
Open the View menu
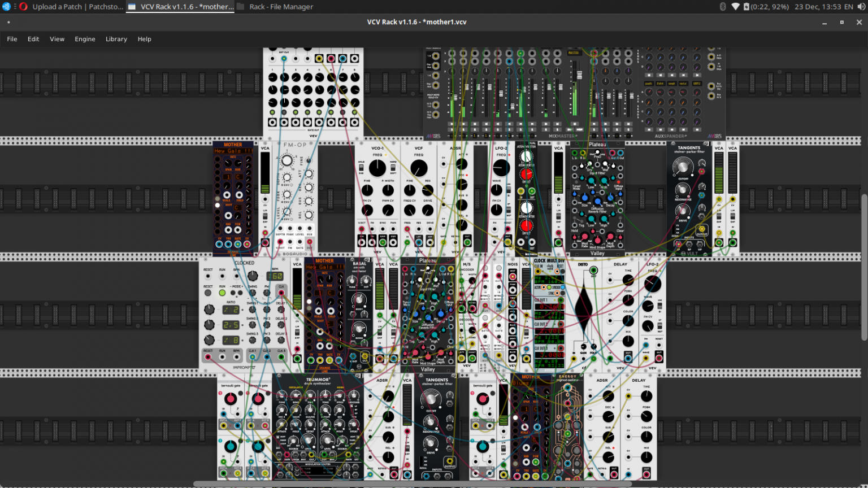[x=57, y=39]
